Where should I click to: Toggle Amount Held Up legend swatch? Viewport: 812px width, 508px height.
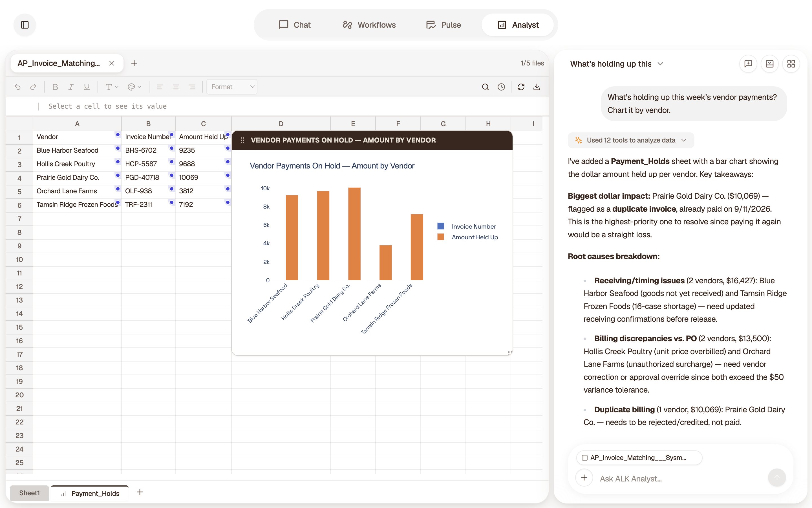(441, 237)
